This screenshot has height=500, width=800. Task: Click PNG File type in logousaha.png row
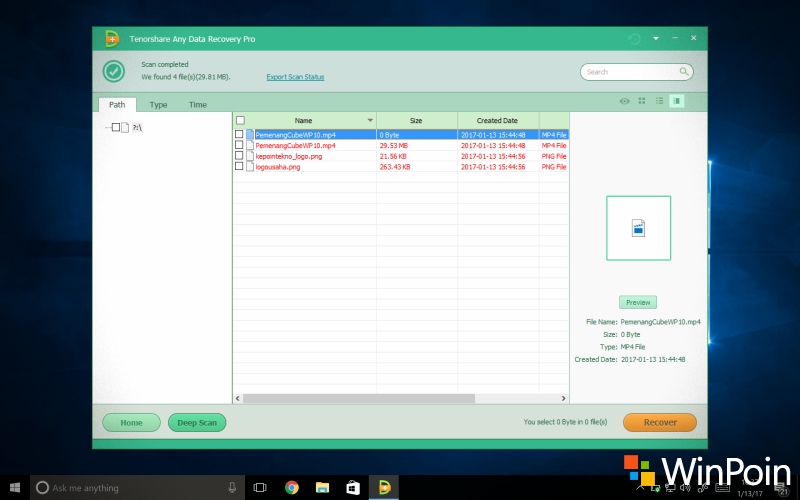pos(554,167)
